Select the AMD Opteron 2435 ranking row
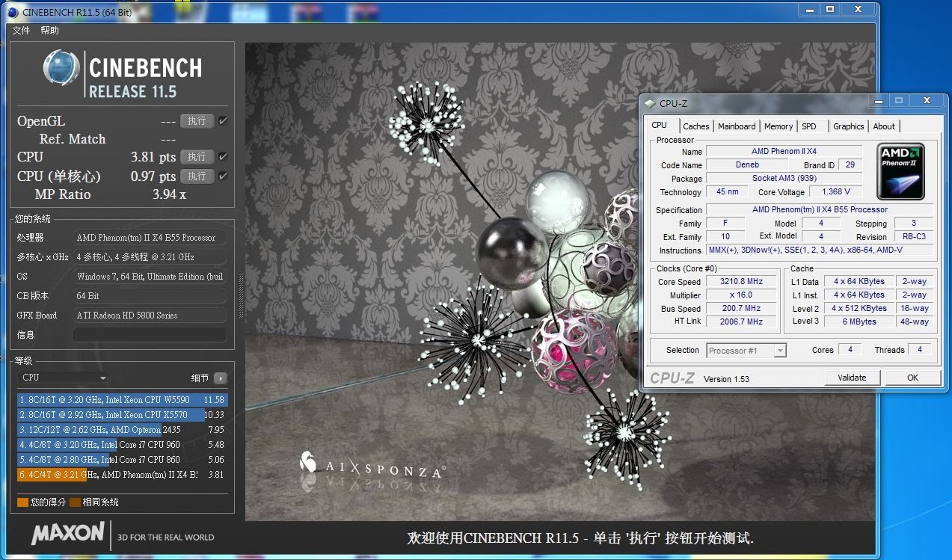 pos(123,430)
